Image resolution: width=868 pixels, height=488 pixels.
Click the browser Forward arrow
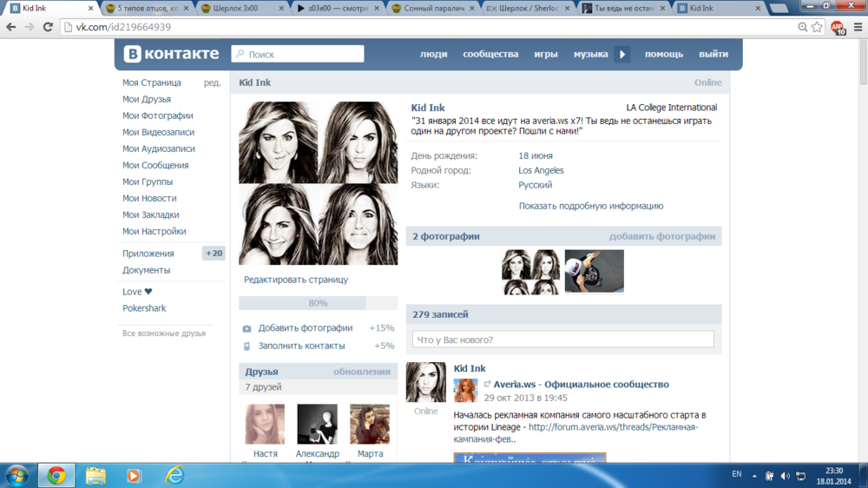pyautogui.click(x=30, y=27)
